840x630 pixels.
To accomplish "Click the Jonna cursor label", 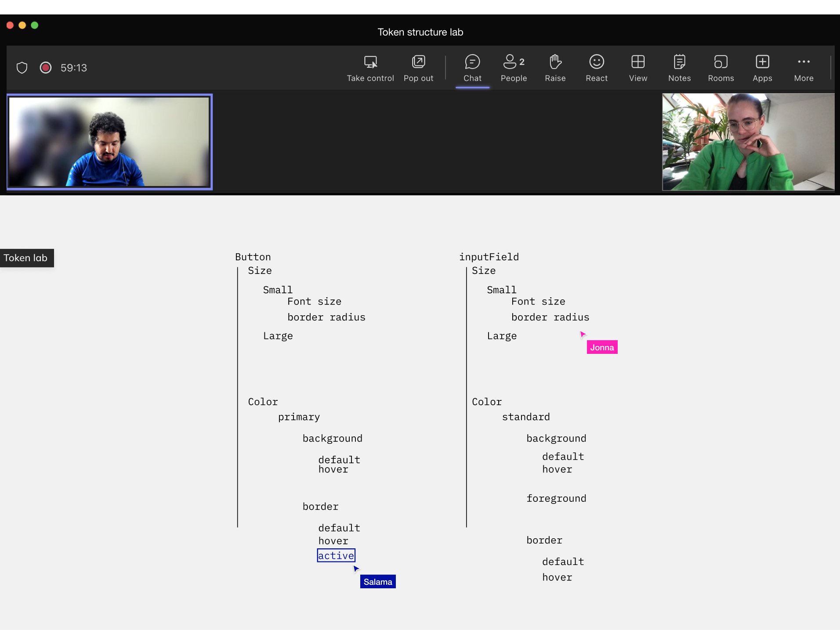I will (602, 347).
